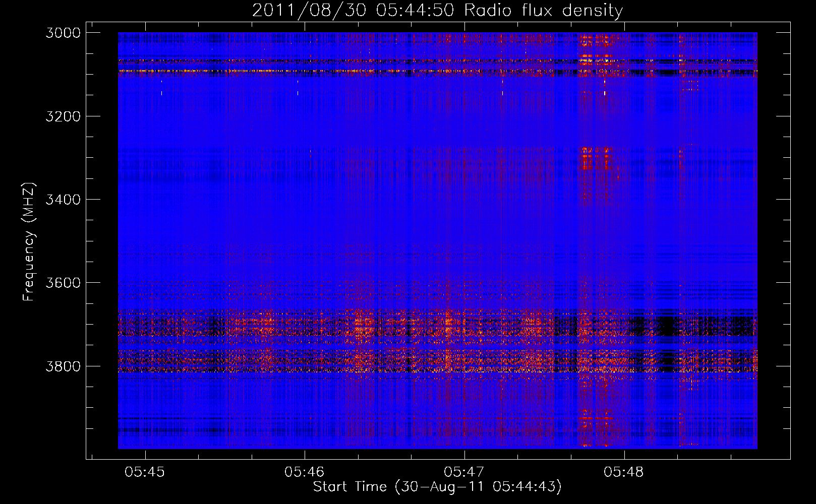Click the 'Frequency (MHZ)' axis title
Image resolution: width=816 pixels, height=504 pixels.
tap(29, 241)
